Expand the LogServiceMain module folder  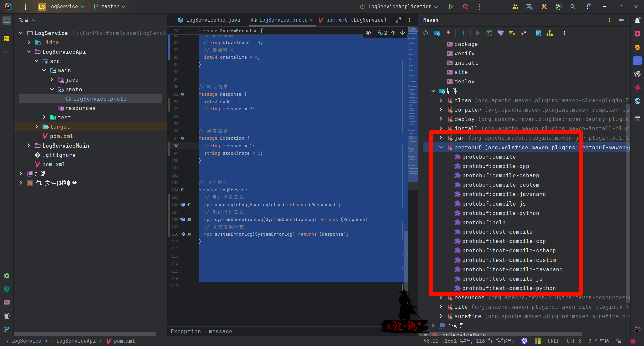pyautogui.click(x=29, y=146)
